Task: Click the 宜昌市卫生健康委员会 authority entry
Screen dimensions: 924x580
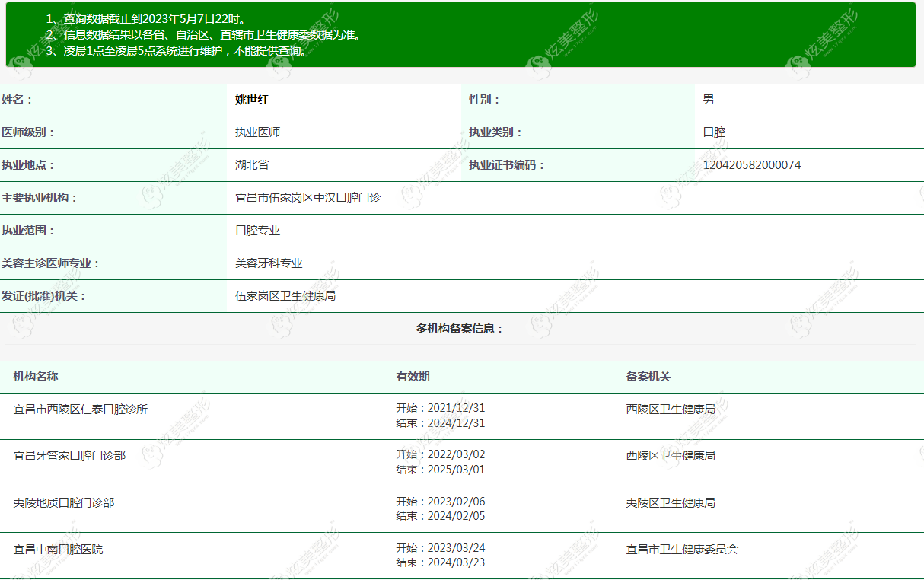Action: coord(682,549)
